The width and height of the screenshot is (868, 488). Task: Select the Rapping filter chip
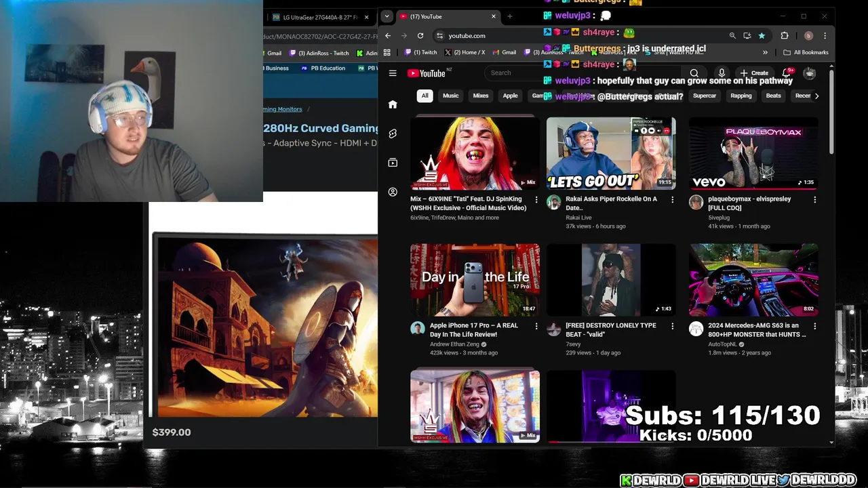click(x=741, y=96)
